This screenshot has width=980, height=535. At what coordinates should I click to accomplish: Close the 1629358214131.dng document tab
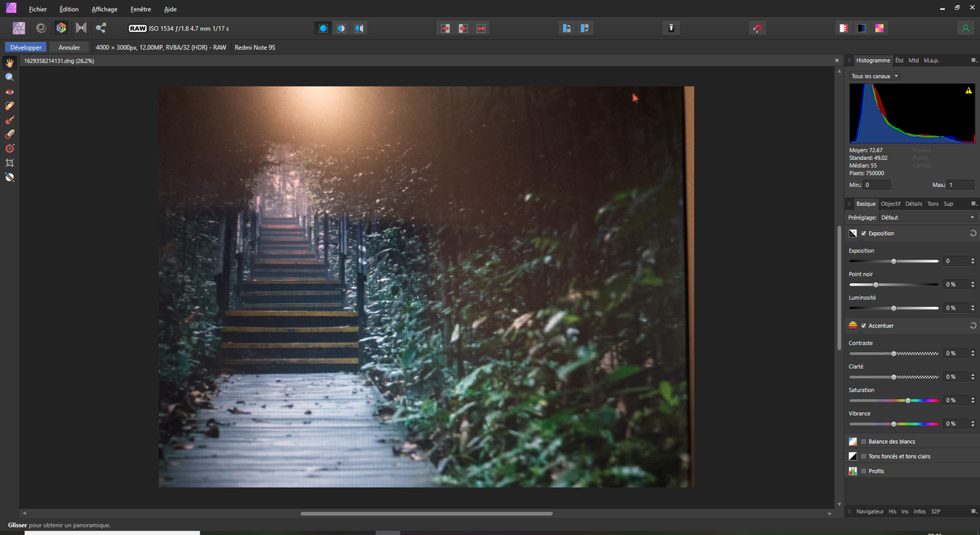coord(837,60)
